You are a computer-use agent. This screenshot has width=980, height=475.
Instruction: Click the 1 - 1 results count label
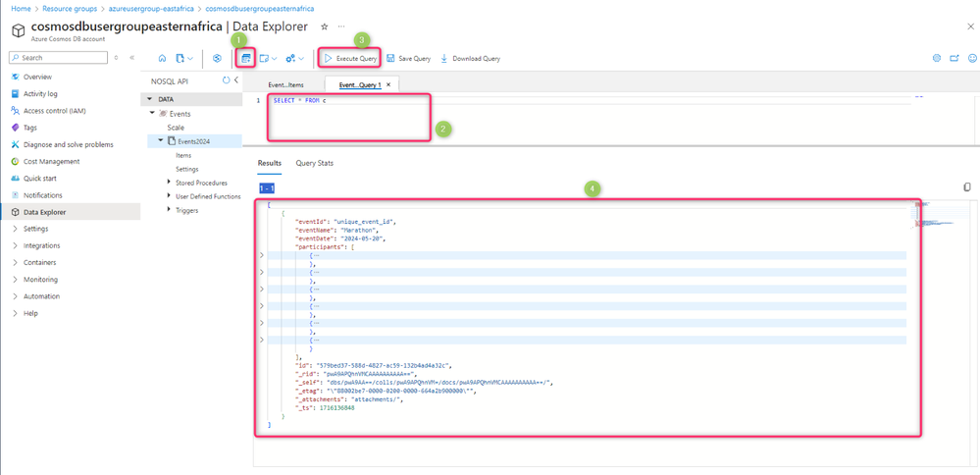pyautogui.click(x=266, y=187)
